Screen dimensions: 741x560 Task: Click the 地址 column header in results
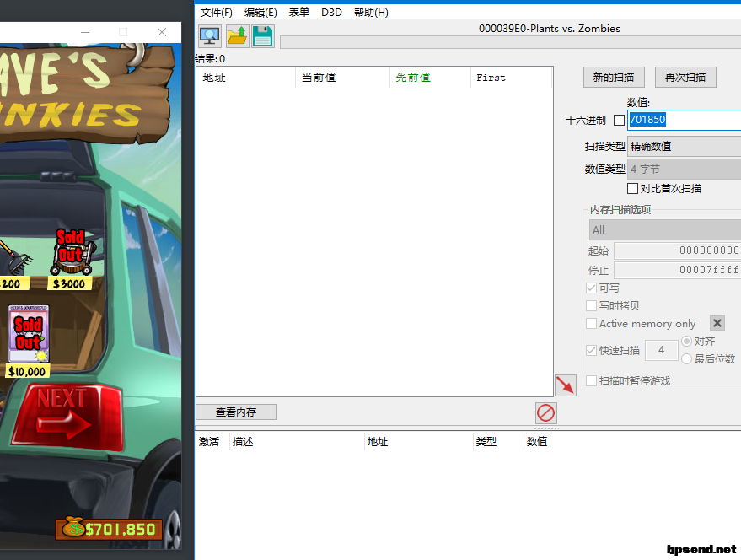click(246, 78)
